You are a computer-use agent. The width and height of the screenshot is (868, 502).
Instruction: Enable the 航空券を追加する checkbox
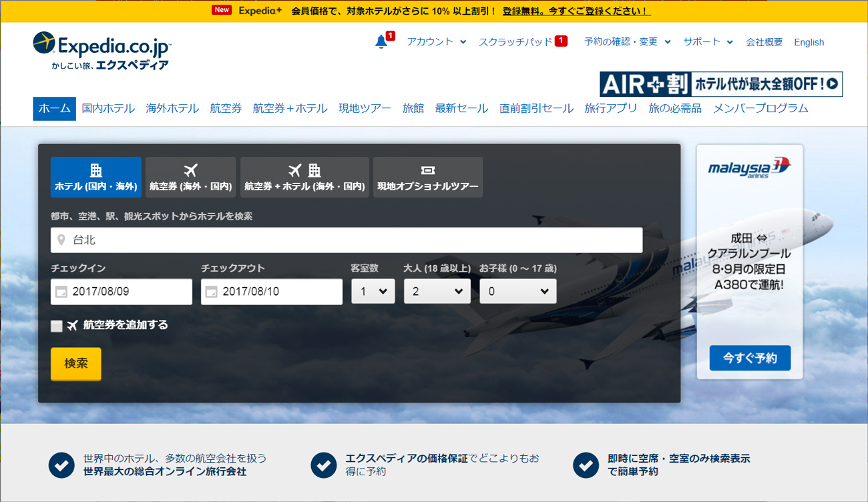(x=57, y=326)
